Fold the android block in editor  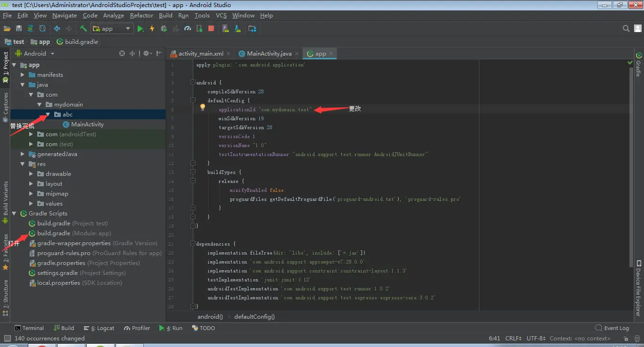click(193, 83)
